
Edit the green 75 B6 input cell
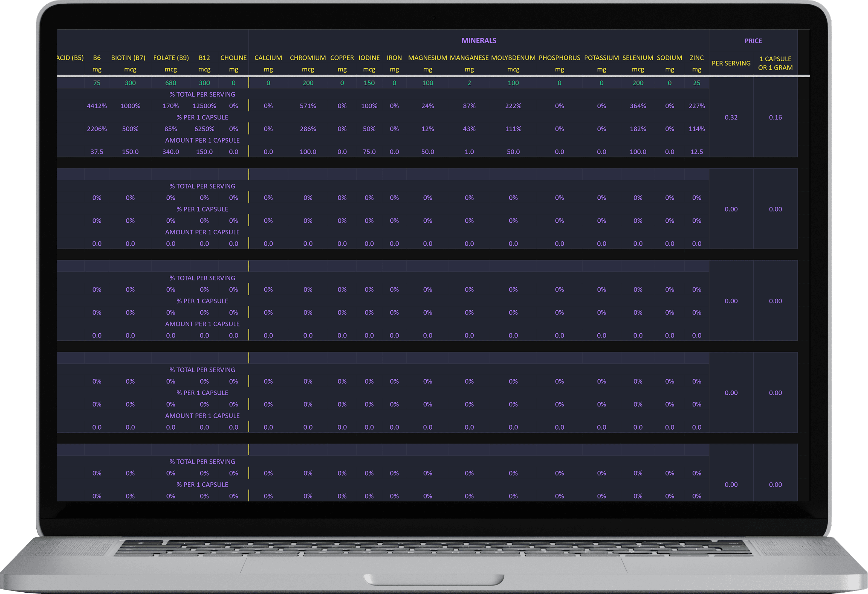pyautogui.click(x=97, y=83)
